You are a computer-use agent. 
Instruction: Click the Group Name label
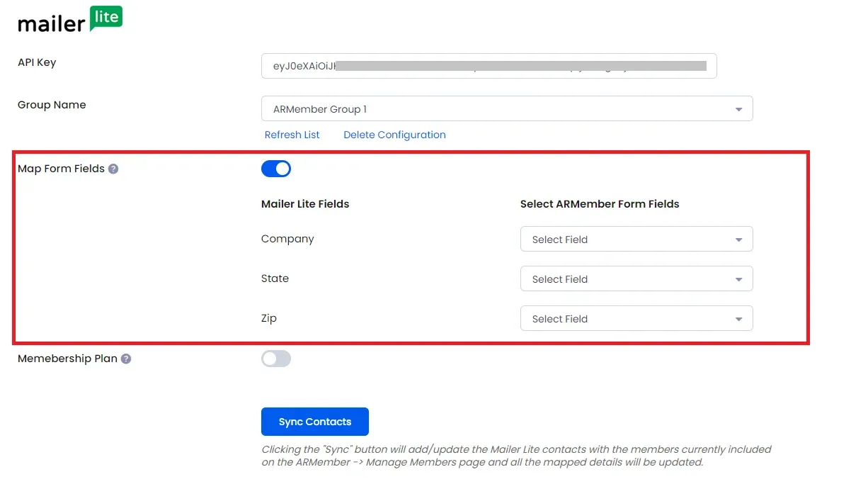click(52, 105)
